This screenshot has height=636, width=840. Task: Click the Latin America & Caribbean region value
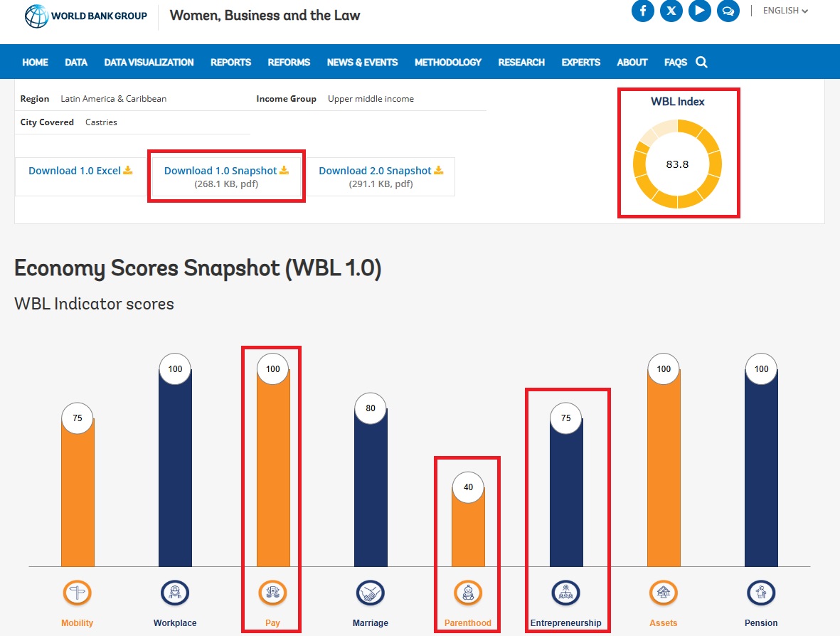tap(114, 99)
